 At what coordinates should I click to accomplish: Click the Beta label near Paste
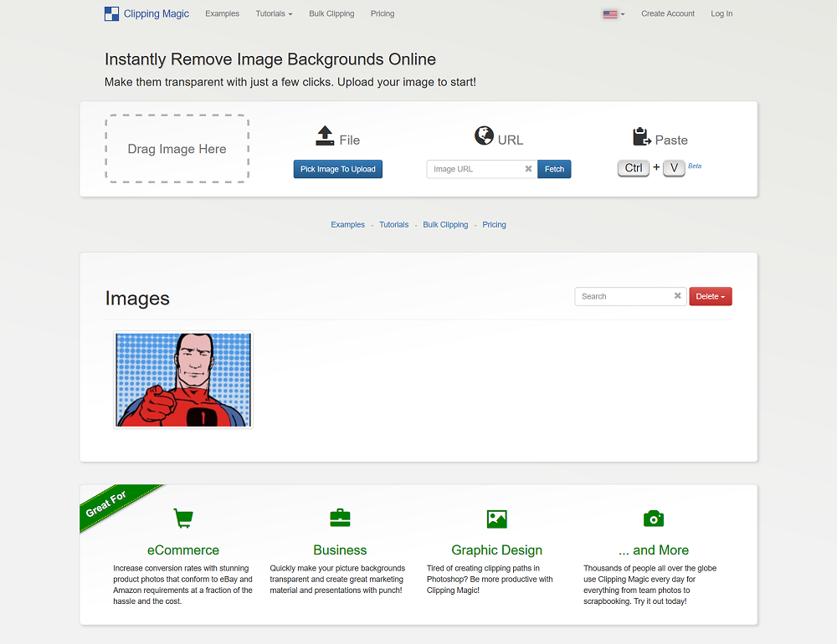(x=695, y=166)
